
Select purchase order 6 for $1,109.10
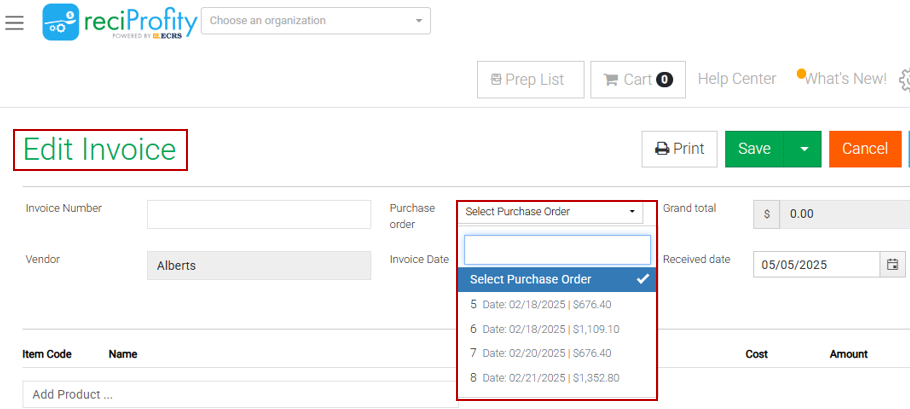tap(557, 329)
